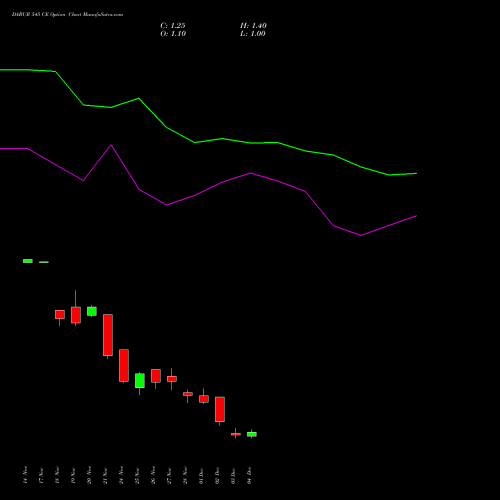
Task: Click the '01 Dec' date axis label
Action: tap(201, 475)
